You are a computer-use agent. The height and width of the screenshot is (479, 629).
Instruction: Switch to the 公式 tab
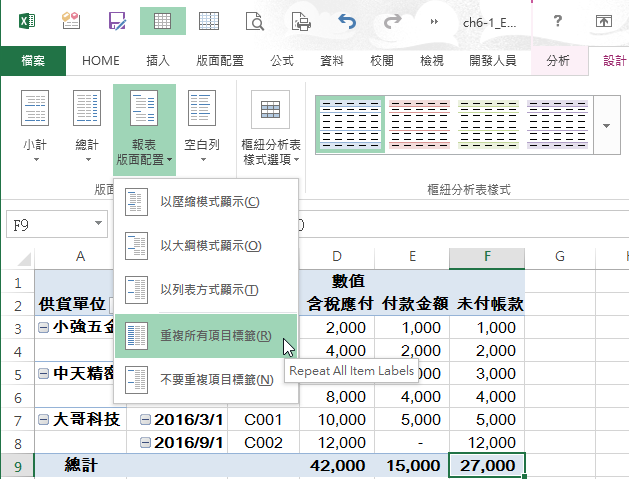coord(282,61)
